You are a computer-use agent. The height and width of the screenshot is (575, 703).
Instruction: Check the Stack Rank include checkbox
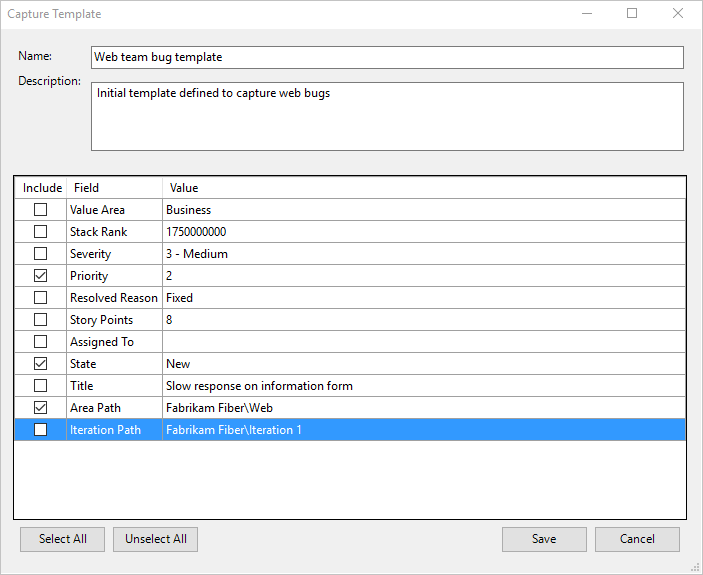40,231
